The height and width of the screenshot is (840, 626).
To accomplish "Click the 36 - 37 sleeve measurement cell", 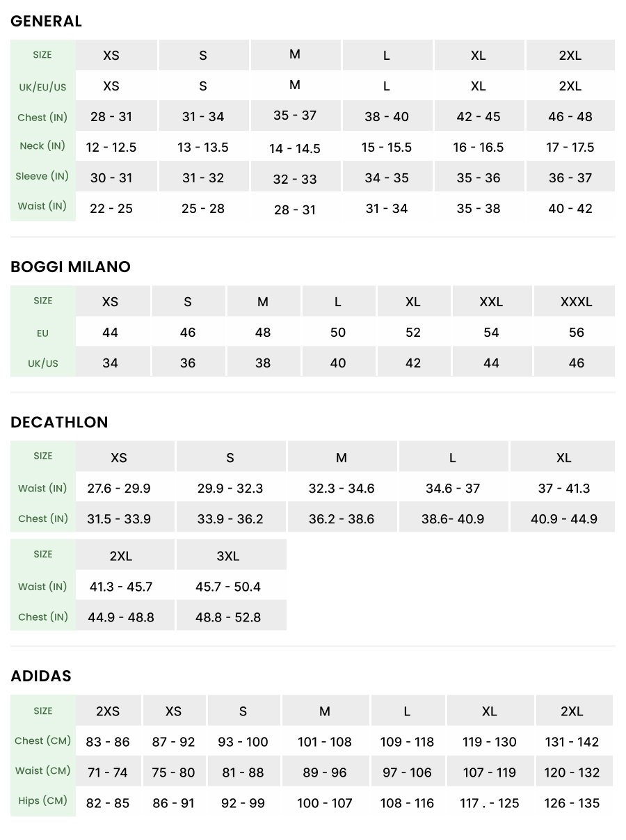I will pyautogui.click(x=570, y=178).
